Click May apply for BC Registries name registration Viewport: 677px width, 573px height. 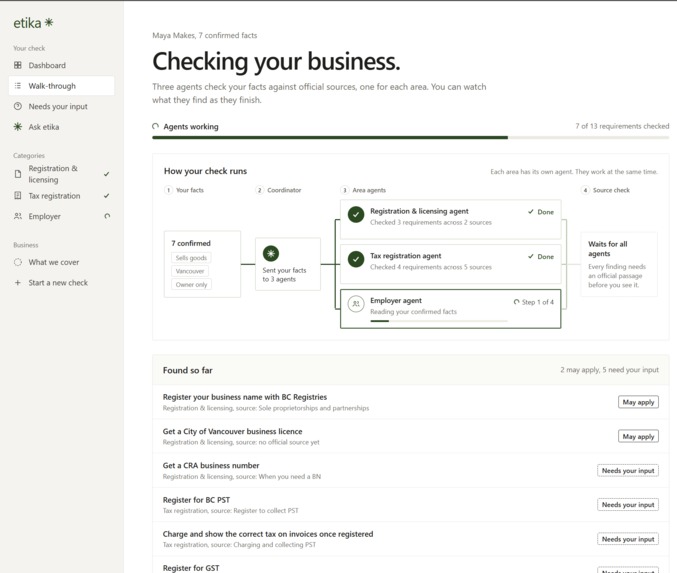click(638, 402)
